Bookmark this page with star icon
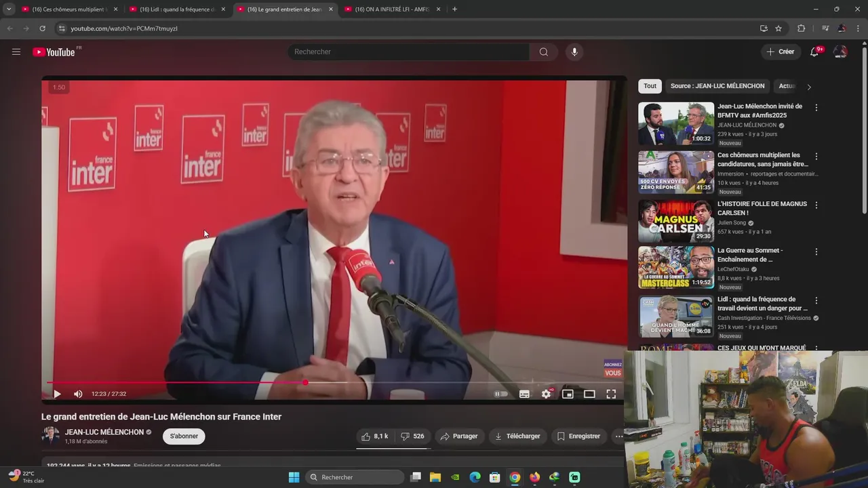Screen dimensions: 868x488 778,28
